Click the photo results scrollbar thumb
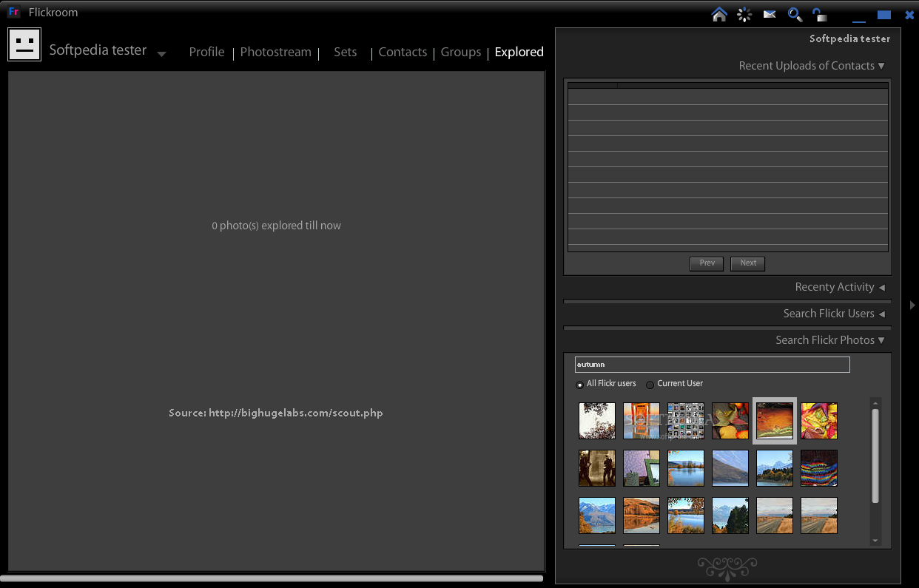 click(875, 456)
